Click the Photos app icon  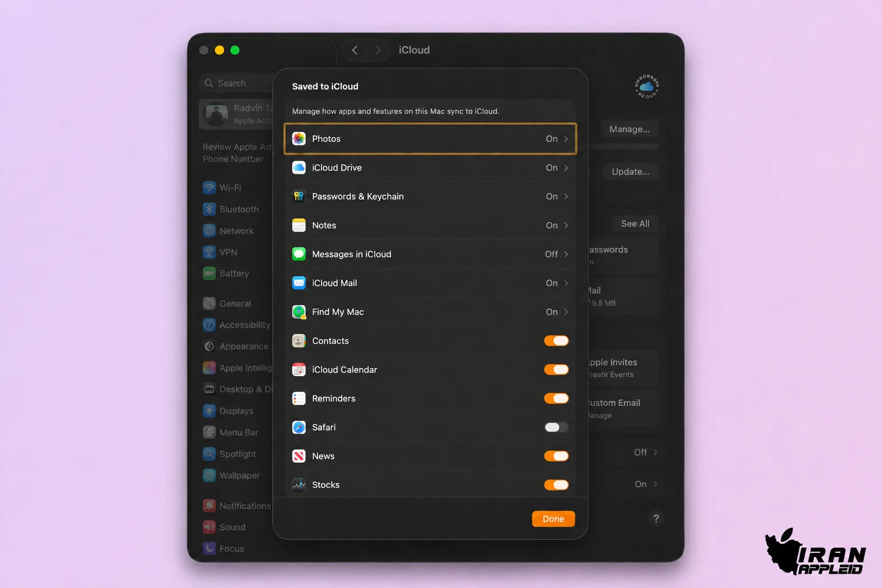point(299,138)
